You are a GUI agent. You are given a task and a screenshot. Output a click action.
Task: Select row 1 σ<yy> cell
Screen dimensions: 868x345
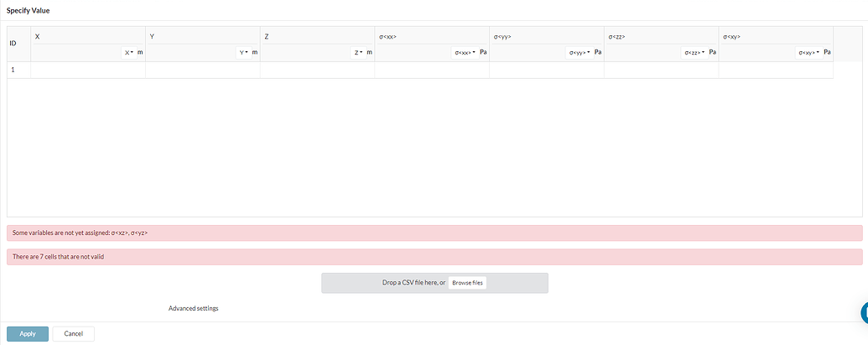pyautogui.click(x=546, y=71)
